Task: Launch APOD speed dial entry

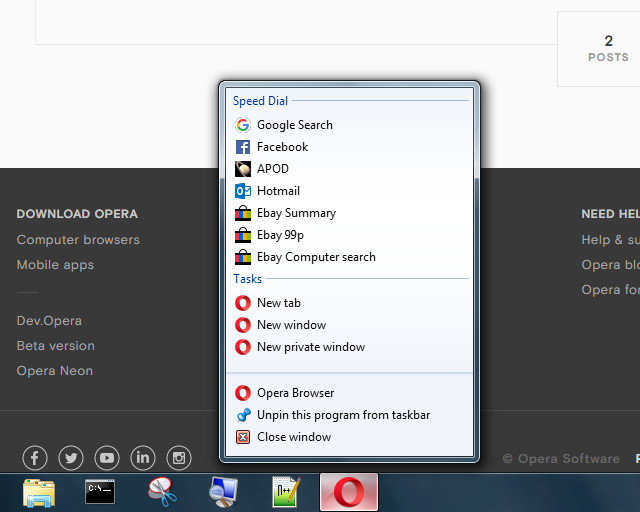Action: (x=349, y=169)
